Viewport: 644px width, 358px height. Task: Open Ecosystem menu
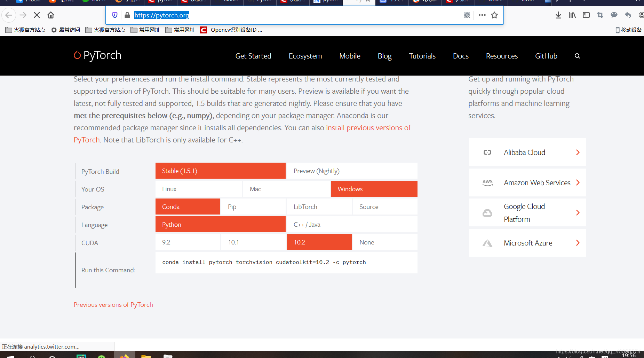click(x=305, y=56)
